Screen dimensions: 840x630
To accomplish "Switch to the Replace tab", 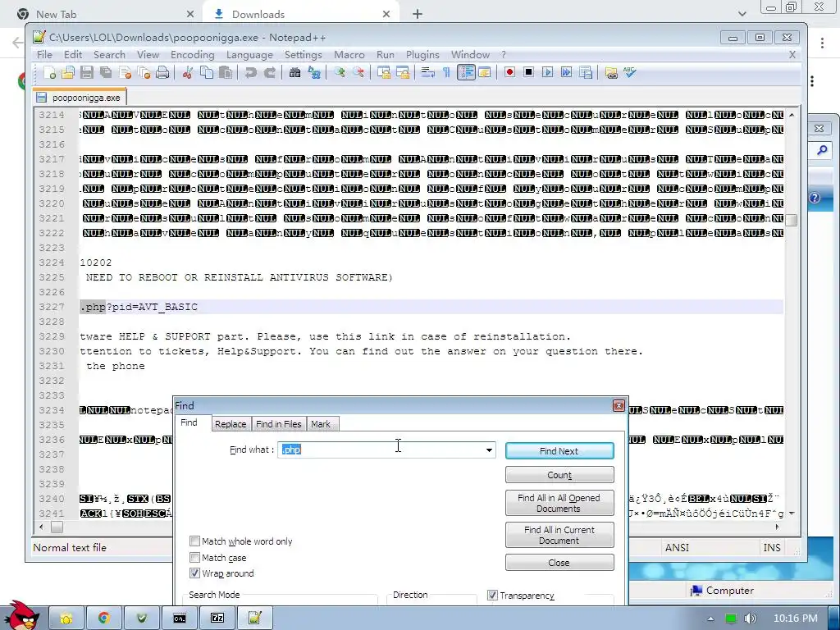I will (x=231, y=424).
